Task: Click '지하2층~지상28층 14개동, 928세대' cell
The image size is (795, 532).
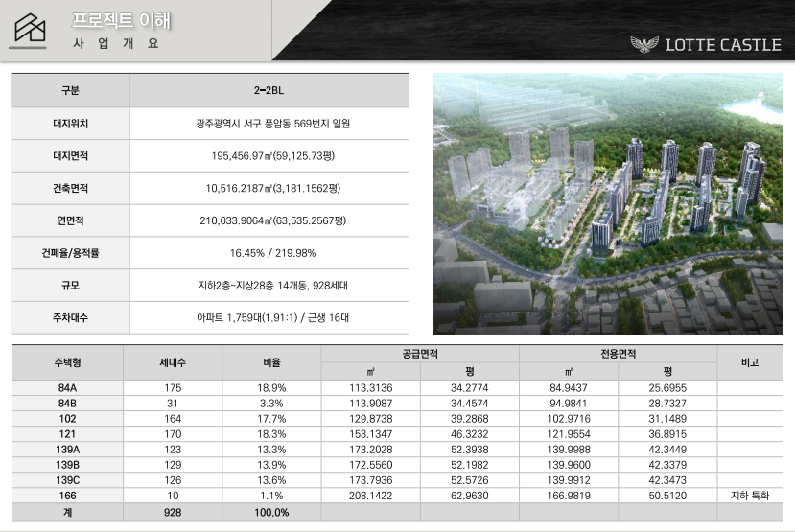Action: 269,286
